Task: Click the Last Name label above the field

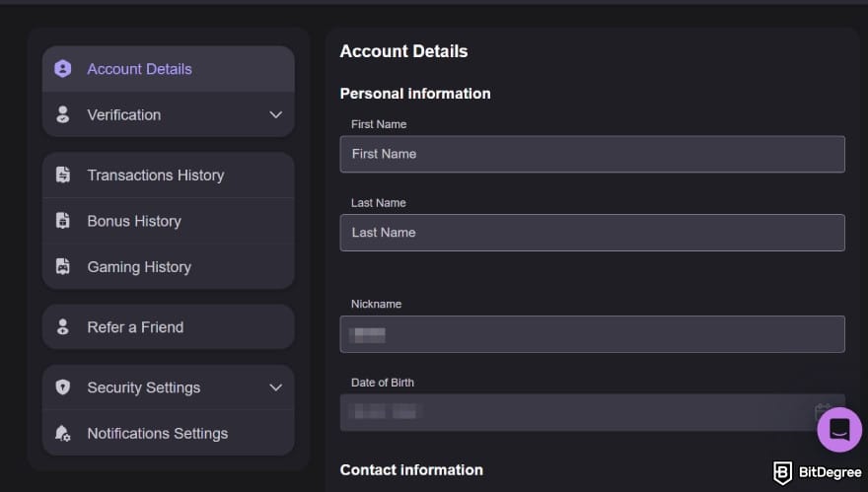Action: [x=378, y=202]
